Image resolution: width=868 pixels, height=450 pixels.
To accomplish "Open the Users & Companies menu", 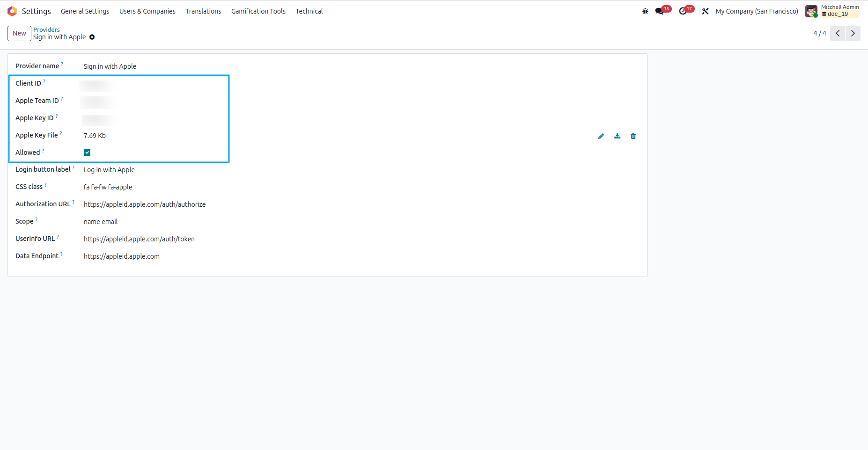I will [x=147, y=11].
